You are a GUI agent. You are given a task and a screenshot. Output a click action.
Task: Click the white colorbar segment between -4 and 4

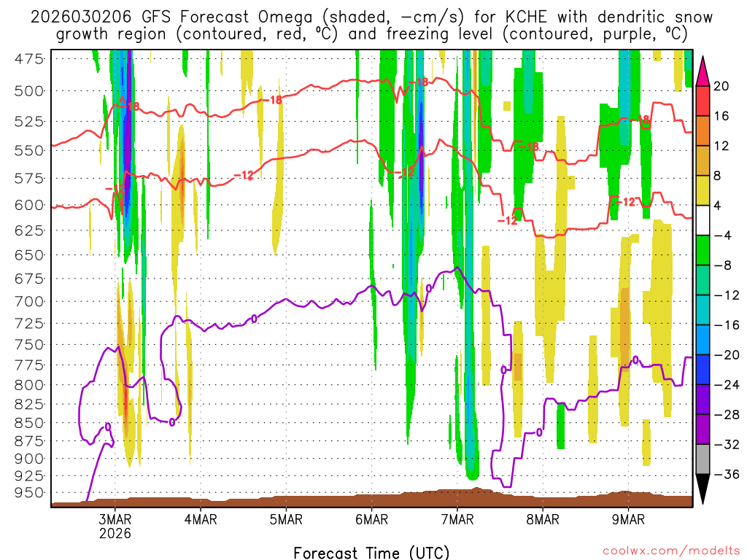tap(703, 220)
